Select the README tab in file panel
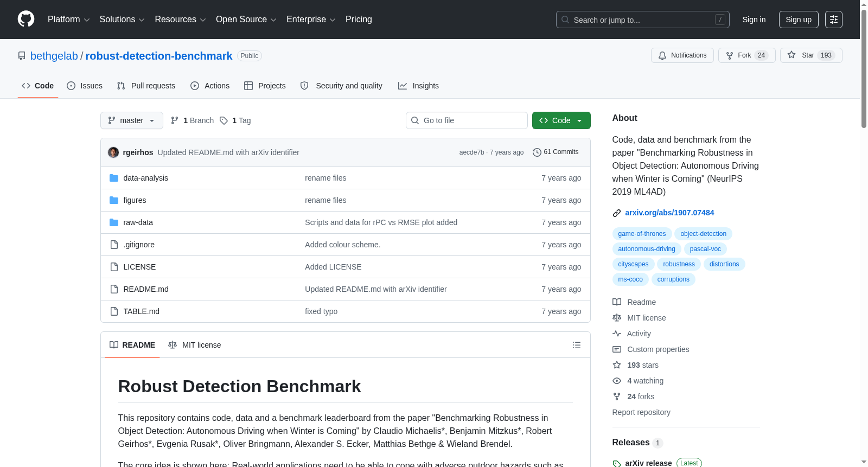The width and height of the screenshot is (868, 467). pos(132,345)
